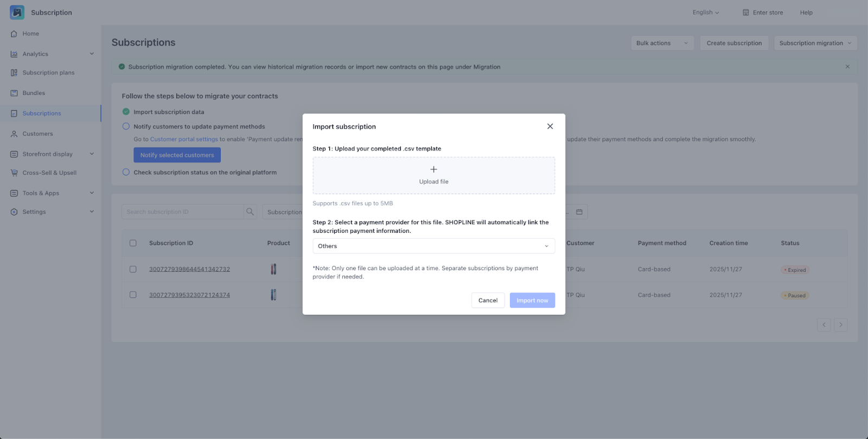Close the Import subscription dialog

point(550,126)
